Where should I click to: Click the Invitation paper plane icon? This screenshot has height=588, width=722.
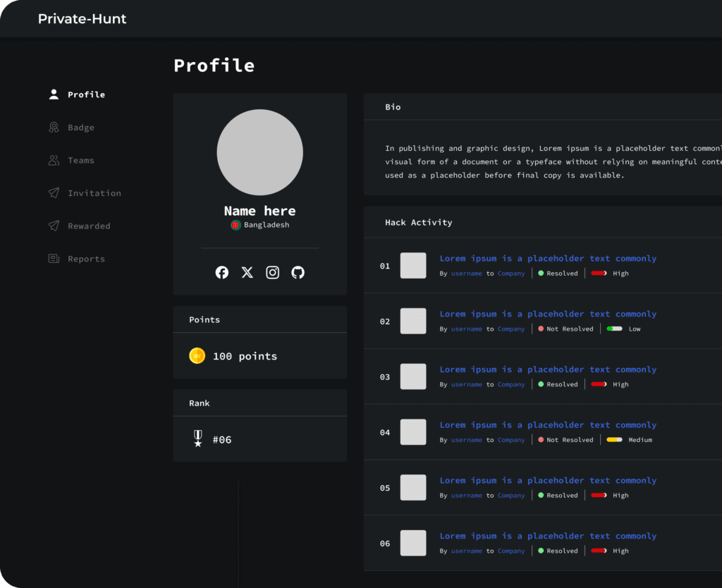pos(54,193)
